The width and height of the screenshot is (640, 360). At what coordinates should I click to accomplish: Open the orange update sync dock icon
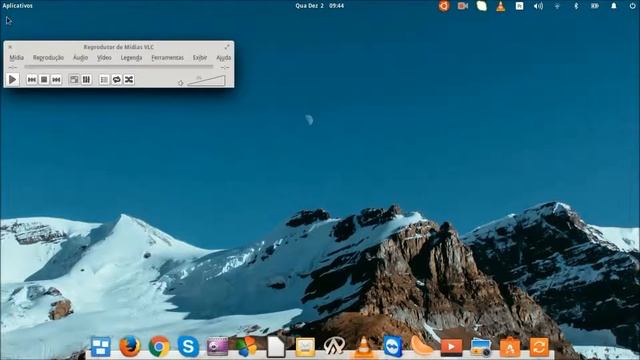click(x=539, y=347)
